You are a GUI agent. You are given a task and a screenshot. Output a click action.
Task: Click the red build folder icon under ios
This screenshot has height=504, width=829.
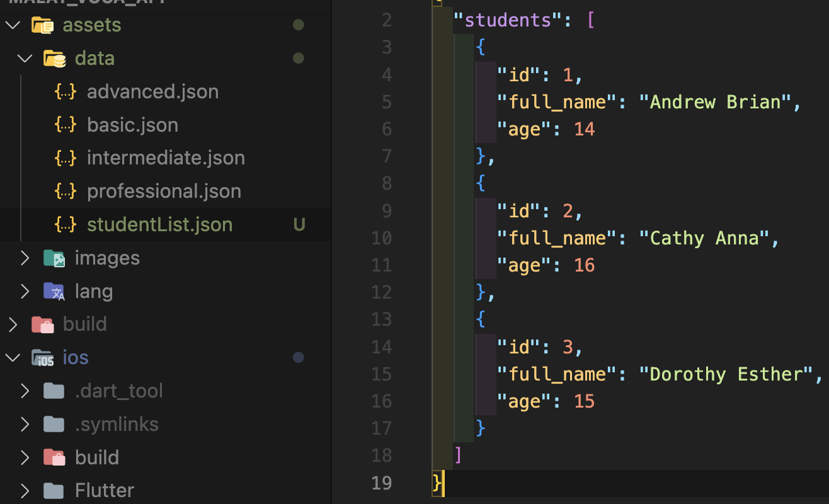54,457
